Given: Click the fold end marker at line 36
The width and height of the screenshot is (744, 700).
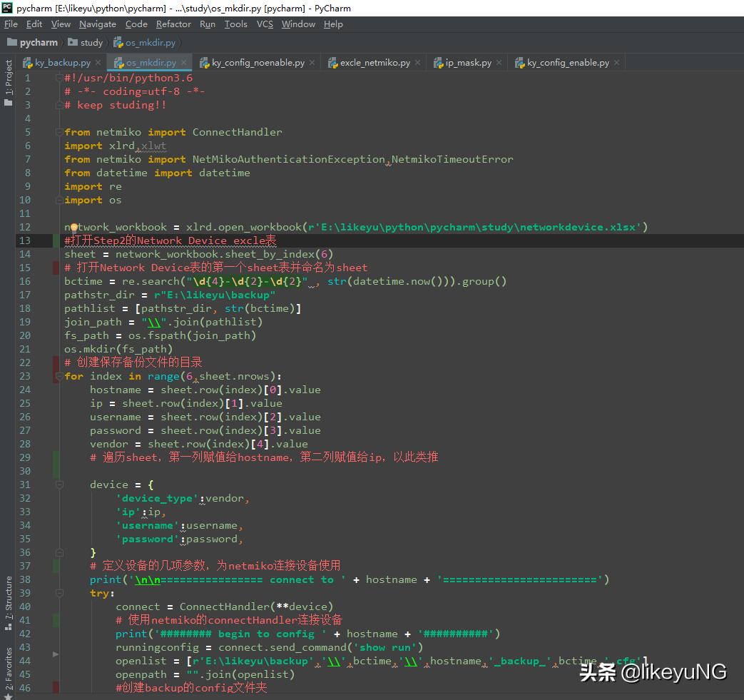Looking at the screenshot, I should point(59,552).
